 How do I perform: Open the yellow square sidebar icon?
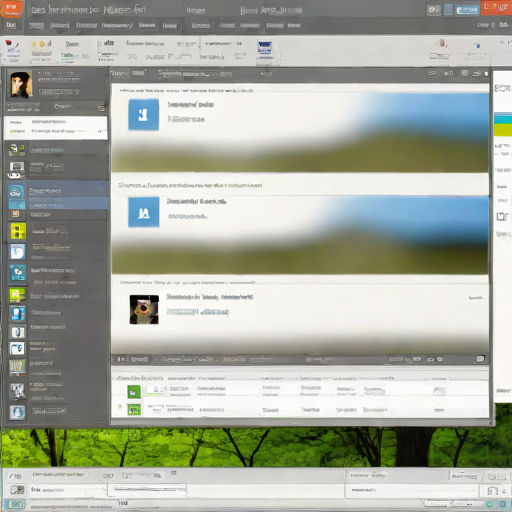[x=18, y=231]
